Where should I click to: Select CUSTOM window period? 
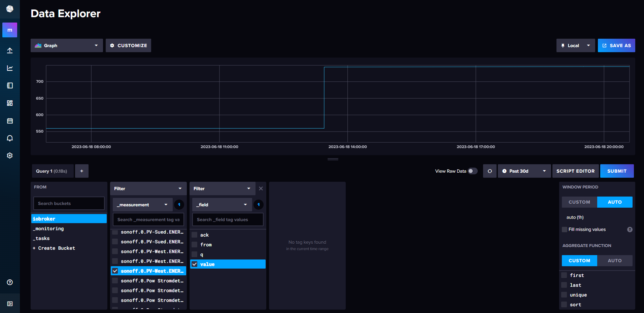(579, 202)
